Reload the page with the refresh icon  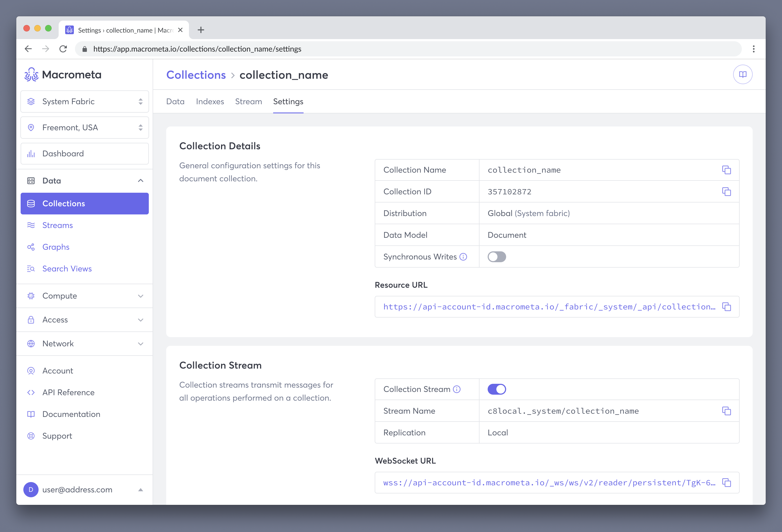(x=63, y=49)
